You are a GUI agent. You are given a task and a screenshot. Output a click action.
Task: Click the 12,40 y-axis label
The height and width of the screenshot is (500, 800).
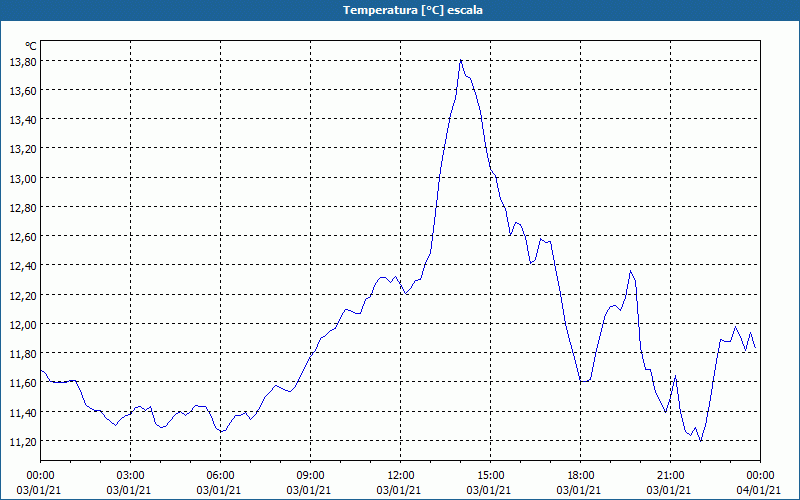pyautogui.click(x=22, y=265)
